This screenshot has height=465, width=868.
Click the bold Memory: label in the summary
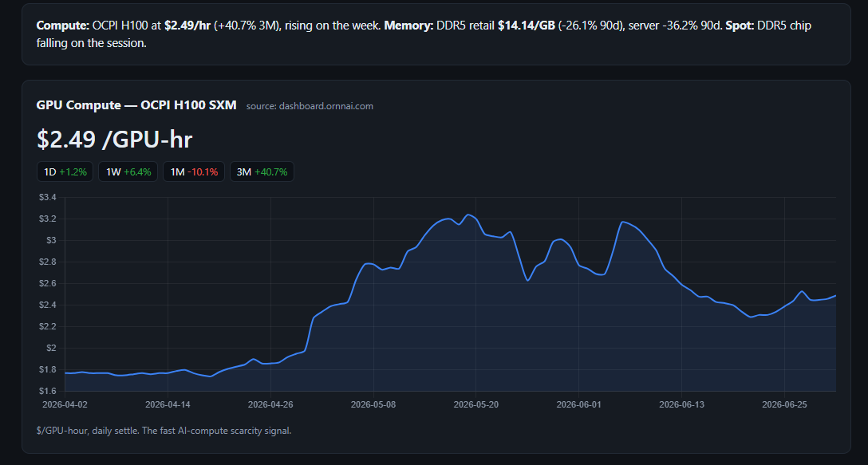click(x=408, y=26)
